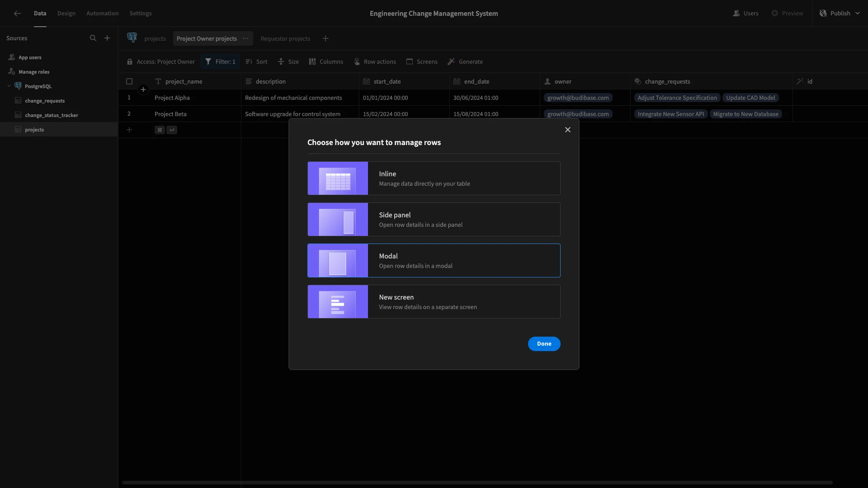The height and width of the screenshot is (488, 868).
Task: Click the horizontal scrollbar at bottom
Action: [x=477, y=483]
